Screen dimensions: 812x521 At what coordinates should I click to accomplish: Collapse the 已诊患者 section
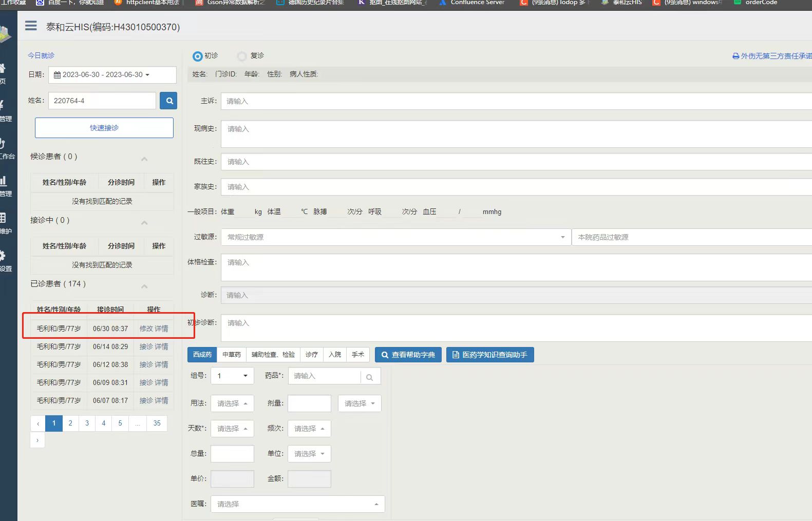click(144, 286)
